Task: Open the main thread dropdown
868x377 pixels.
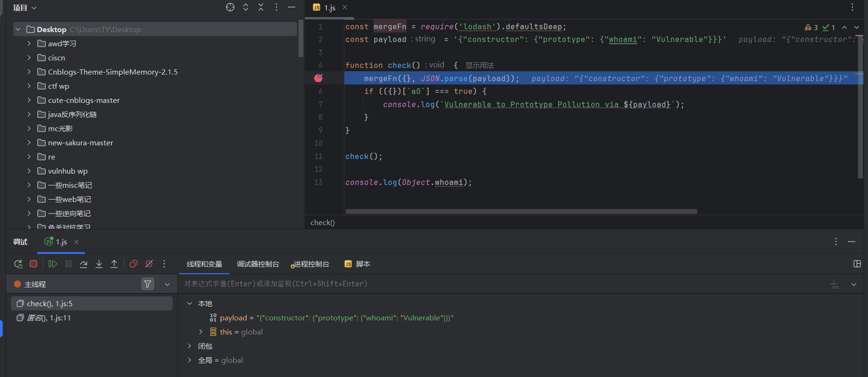Action: (167, 284)
